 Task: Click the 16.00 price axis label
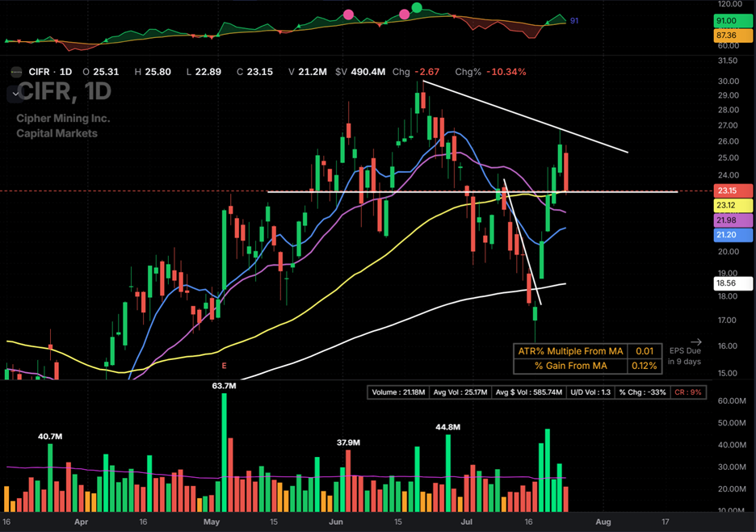pos(728,346)
